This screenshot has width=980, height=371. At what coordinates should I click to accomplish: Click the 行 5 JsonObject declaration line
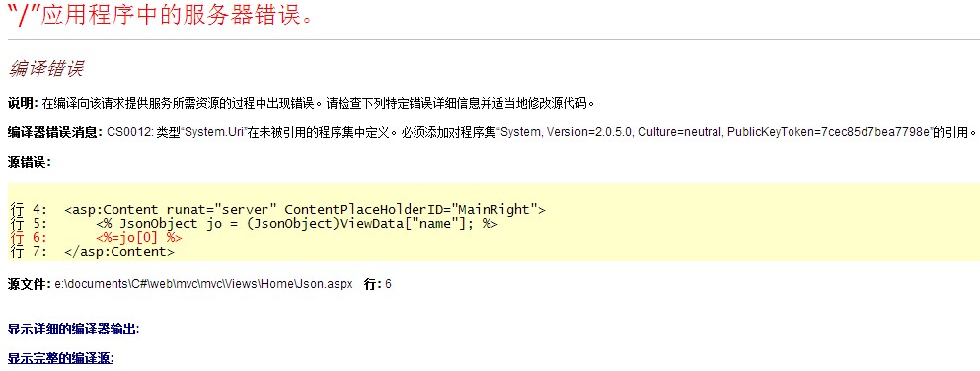click(297, 224)
